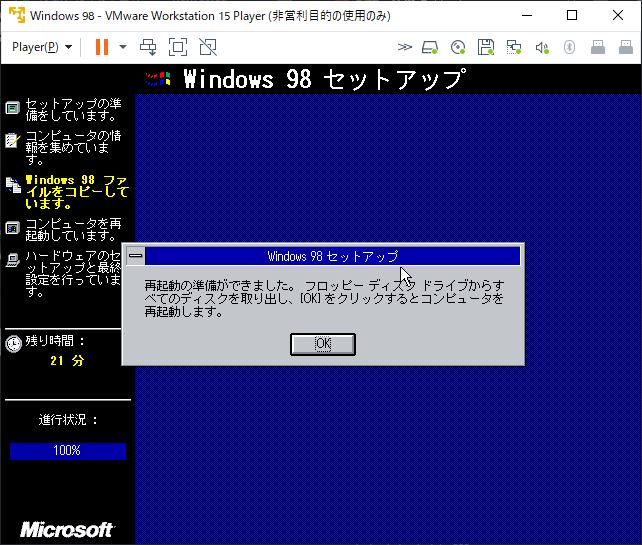This screenshot has height=545, width=642.
Task: Click the '進行状況：' label
Action: coord(68,420)
